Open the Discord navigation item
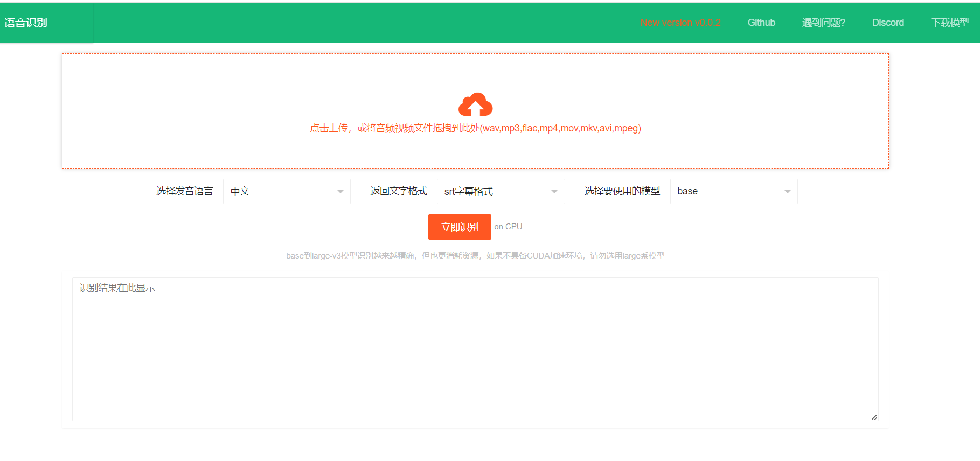 point(888,23)
